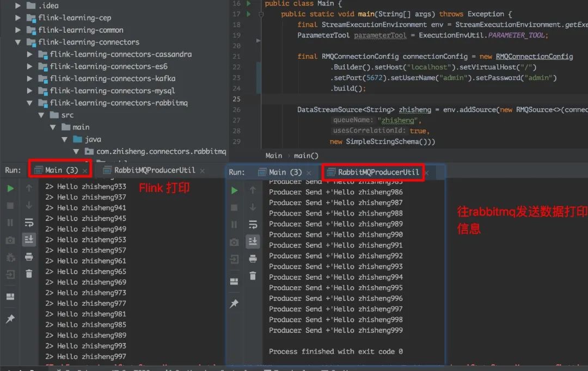Screen dimensions: 588x371
Task: Click the java source folder name in the tree
Action: pyautogui.click(x=93, y=139)
